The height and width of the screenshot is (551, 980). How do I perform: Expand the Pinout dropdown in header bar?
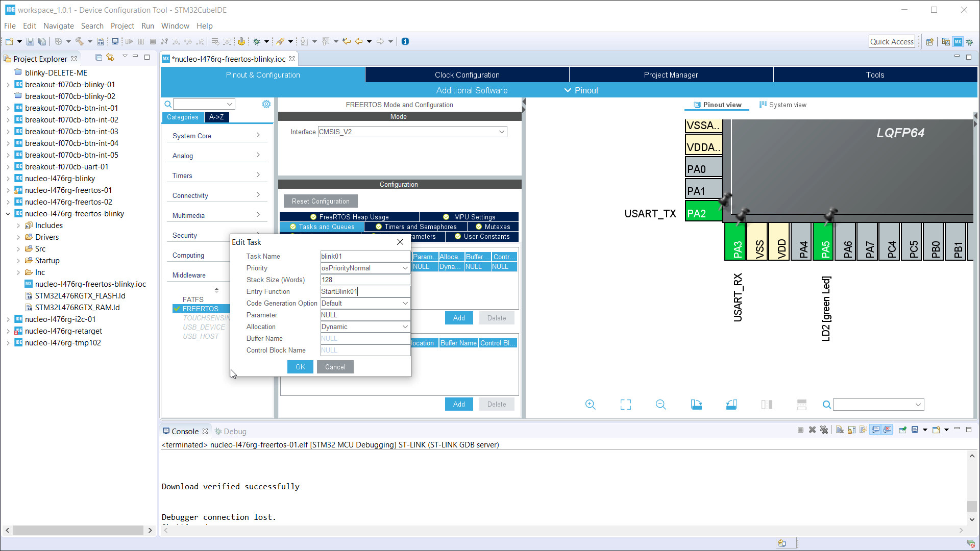pos(581,90)
